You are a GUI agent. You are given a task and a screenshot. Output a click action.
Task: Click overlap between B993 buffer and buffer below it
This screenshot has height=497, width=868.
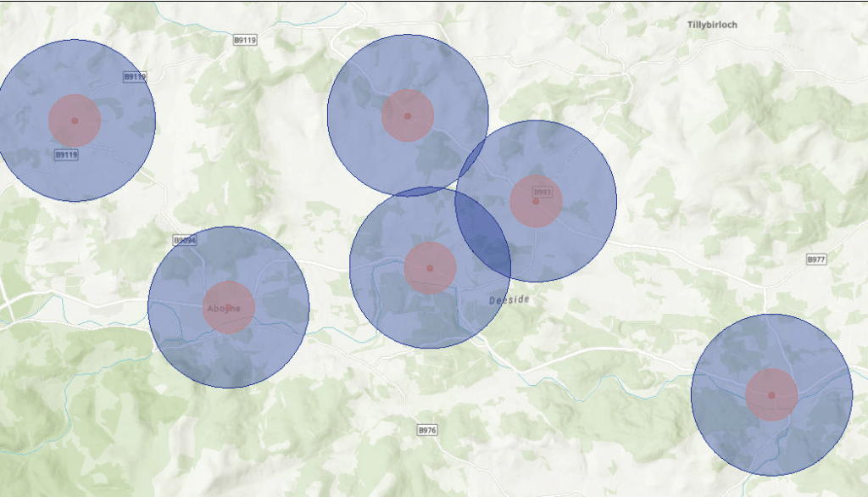click(483, 233)
